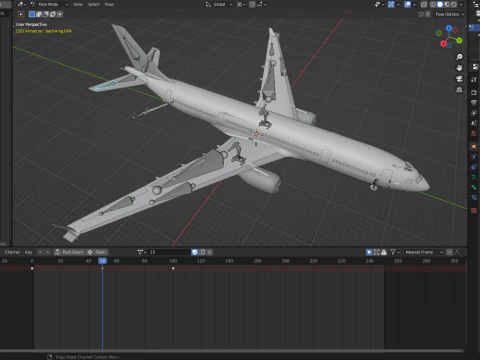
Task: Open the Scene properties tab
Action: pyautogui.click(x=474, y=123)
